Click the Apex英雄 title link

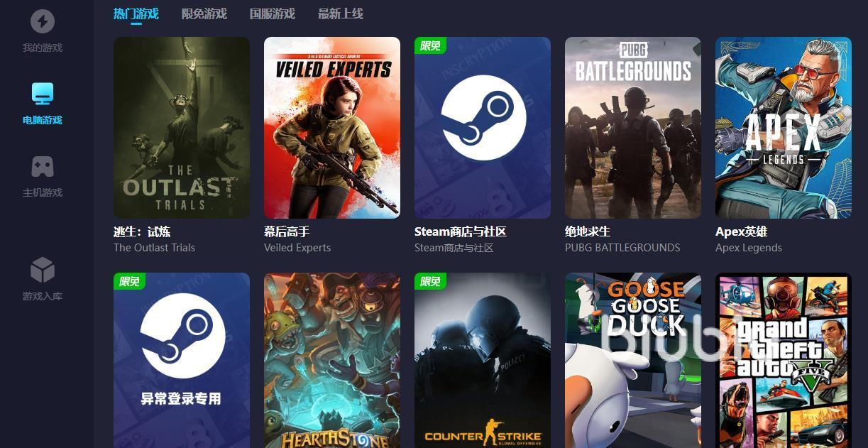click(742, 231)
